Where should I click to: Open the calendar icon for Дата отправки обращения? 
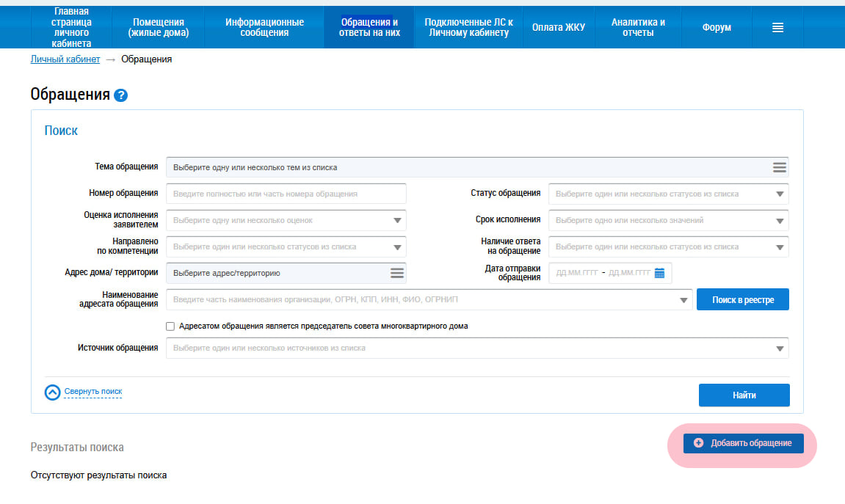point(659,273)
